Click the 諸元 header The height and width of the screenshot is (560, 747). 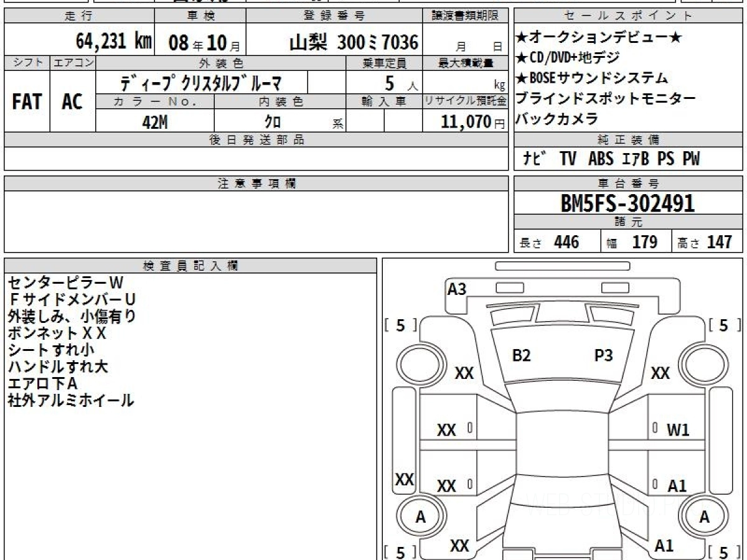[x=629, y=222]
